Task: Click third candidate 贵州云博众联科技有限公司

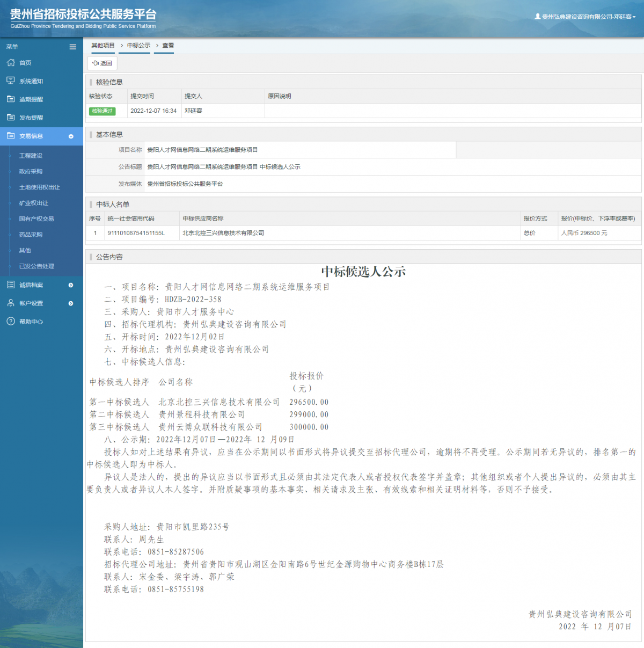Action: coord(210,427)
